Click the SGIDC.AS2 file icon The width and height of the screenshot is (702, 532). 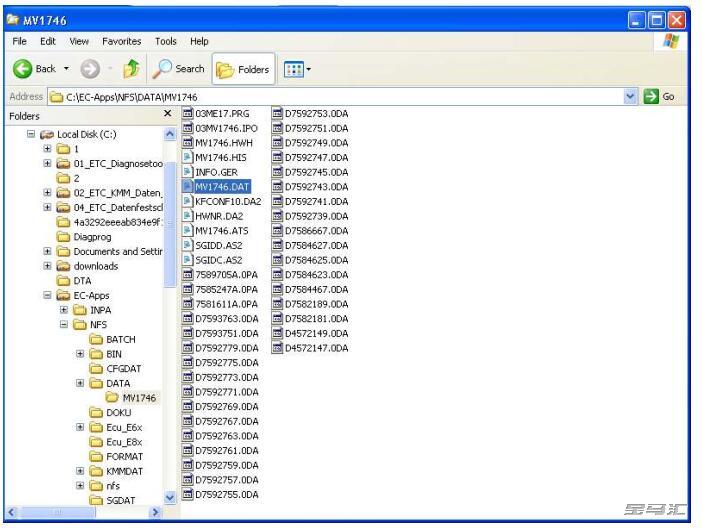(188, 260)
